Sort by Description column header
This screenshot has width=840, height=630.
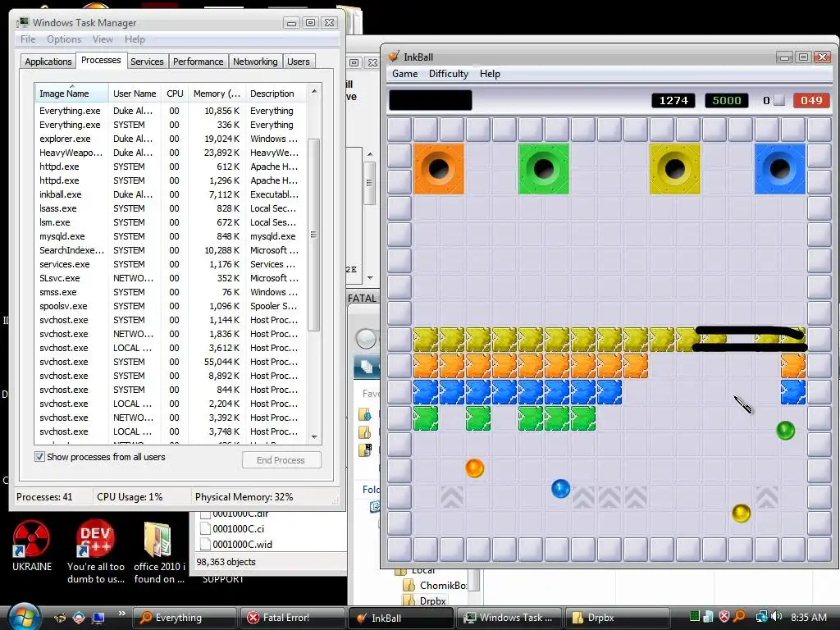tap(276, 94)
